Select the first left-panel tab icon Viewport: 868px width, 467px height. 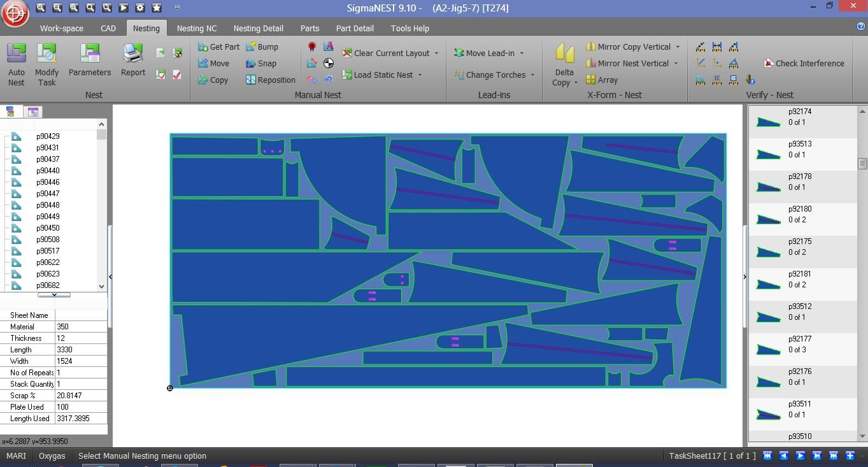point(10,111)
